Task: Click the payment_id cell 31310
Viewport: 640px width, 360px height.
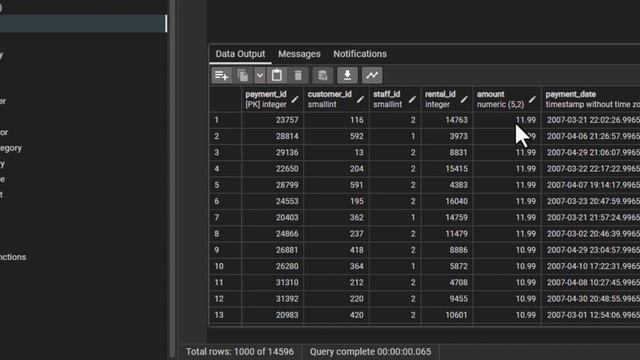Action: [x=272, y=282]
